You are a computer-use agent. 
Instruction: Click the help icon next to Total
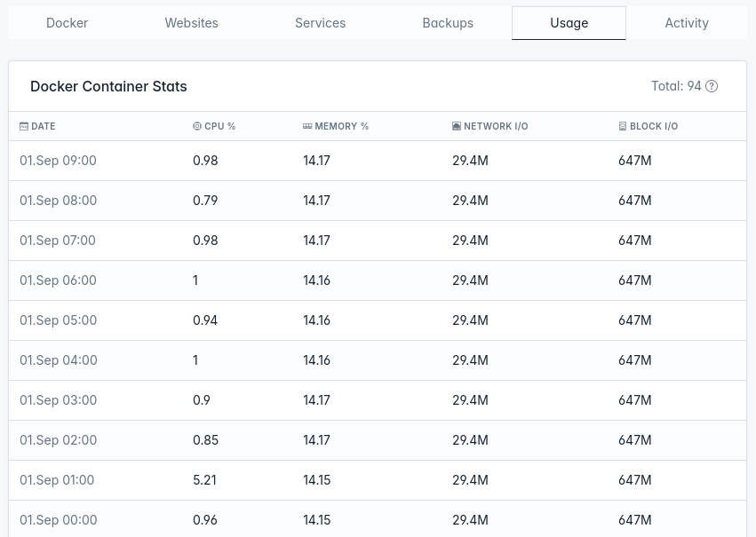coord(712,86)
